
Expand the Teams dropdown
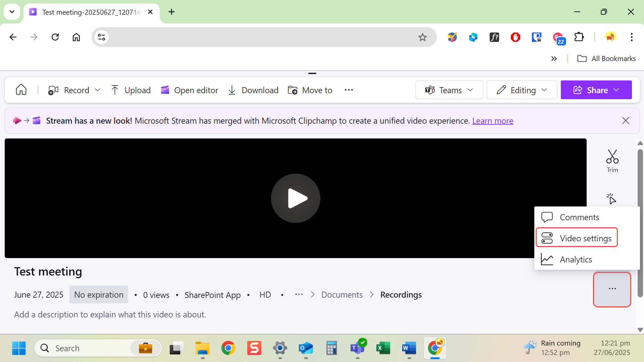(449, 90)
